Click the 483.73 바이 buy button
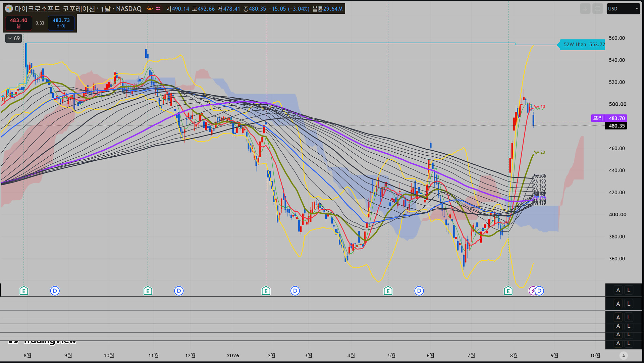 [61, 23]
